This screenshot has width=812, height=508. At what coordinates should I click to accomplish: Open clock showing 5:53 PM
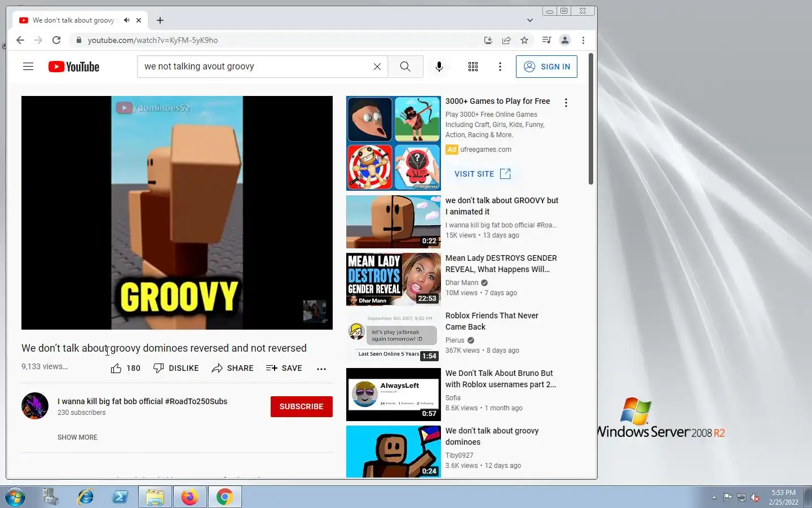coord(784,497)
